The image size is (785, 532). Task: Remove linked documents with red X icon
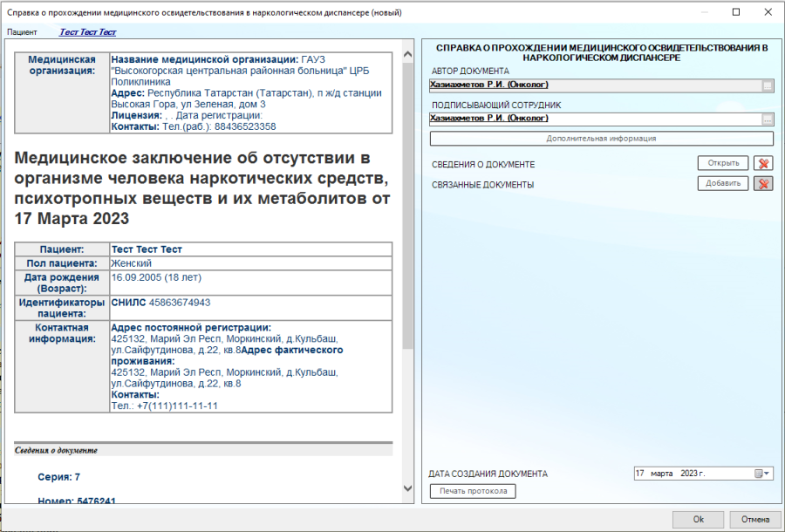coord(763,184)
